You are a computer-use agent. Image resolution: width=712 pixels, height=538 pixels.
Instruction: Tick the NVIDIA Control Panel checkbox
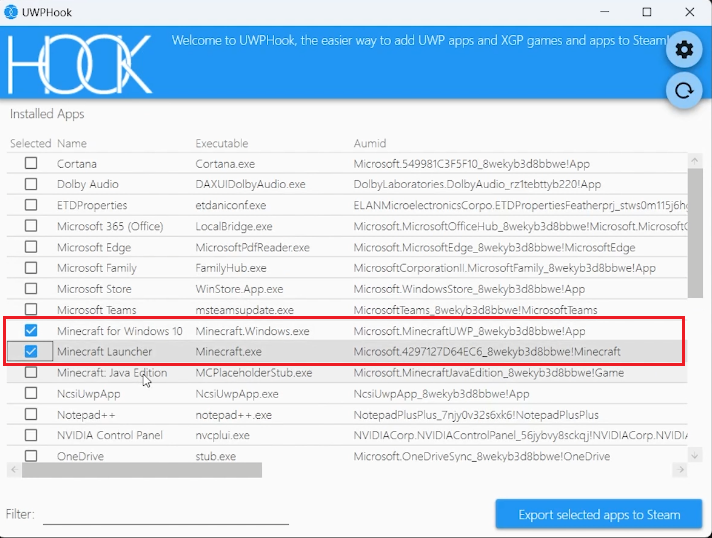tap(31, 435)
